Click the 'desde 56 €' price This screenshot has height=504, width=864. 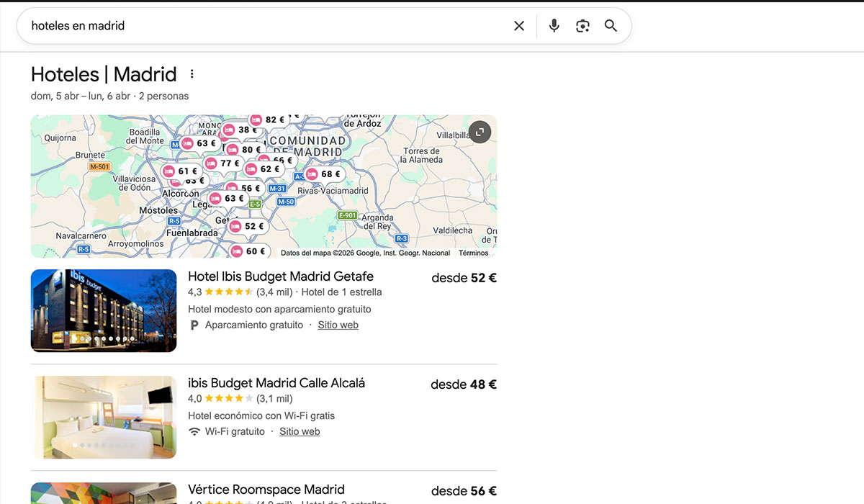(x=464, y=491)
